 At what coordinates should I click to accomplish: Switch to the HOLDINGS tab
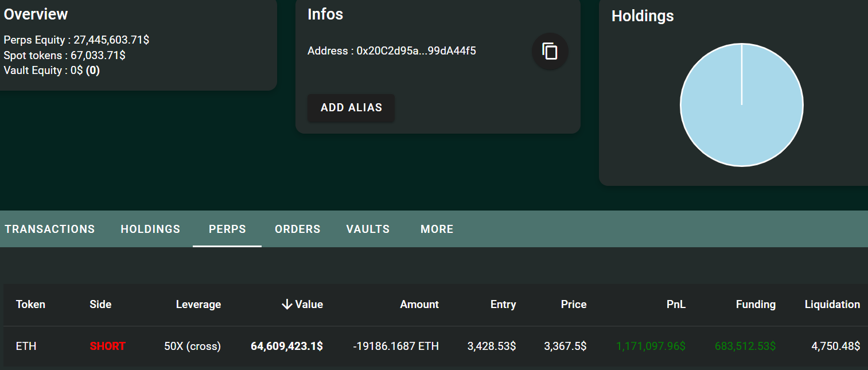(x=150, y=229)
